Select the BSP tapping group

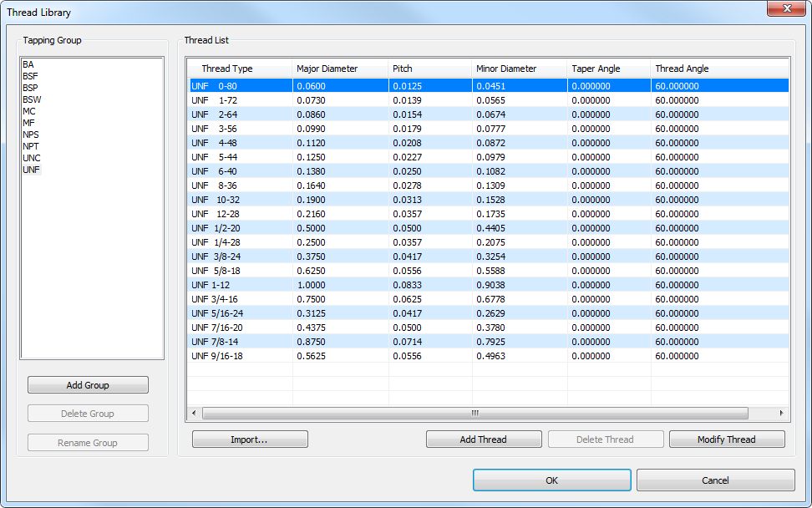pos(30,88)
